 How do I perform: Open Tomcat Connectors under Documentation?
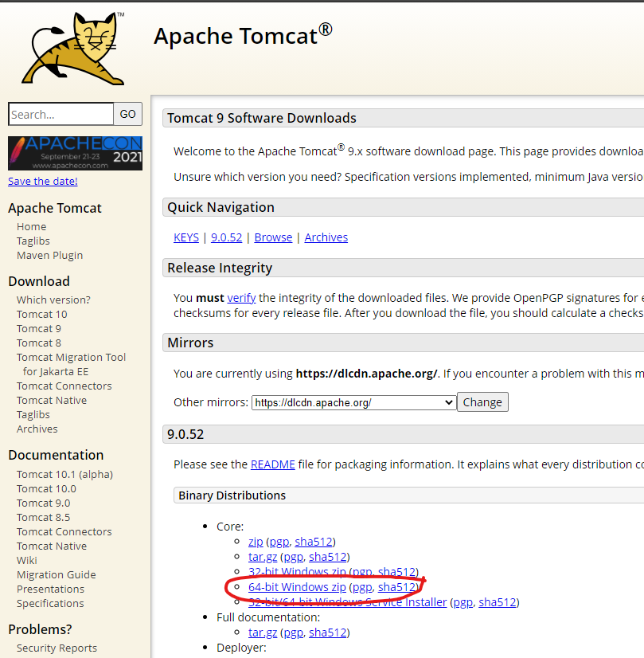(64, 531)
